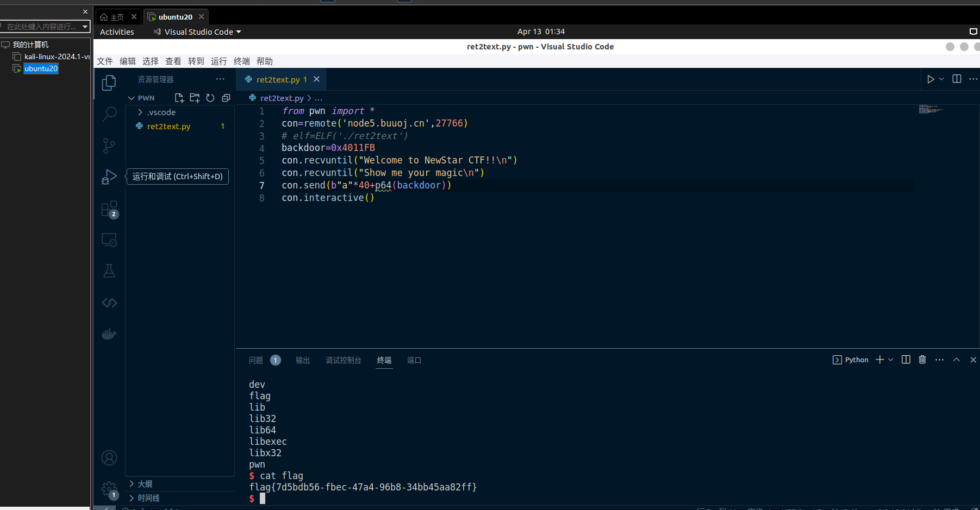Screen dimensions: 980x510
Task: Create a new folder in PWN folder
Action: (195, 98)
